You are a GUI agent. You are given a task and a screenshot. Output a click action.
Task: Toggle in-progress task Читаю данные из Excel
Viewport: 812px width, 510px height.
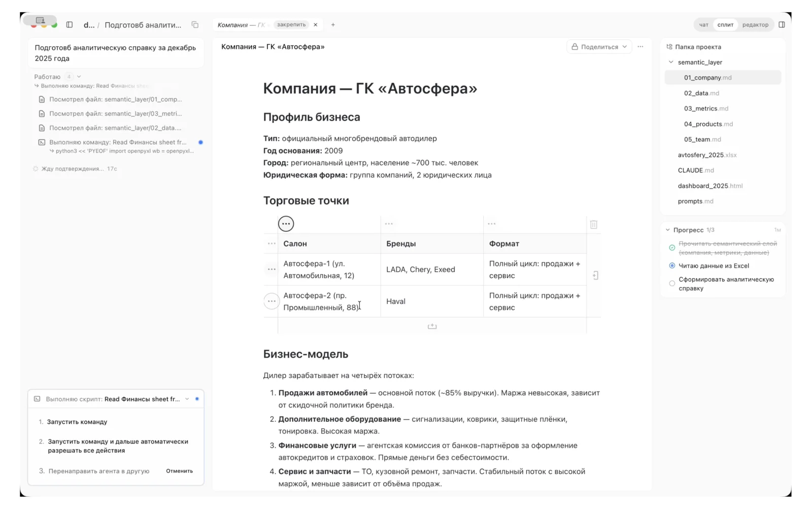tap(672, 265)
